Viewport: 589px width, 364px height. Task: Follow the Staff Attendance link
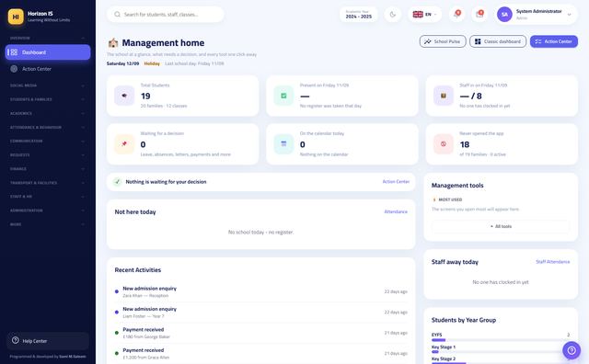pos(552,262)
